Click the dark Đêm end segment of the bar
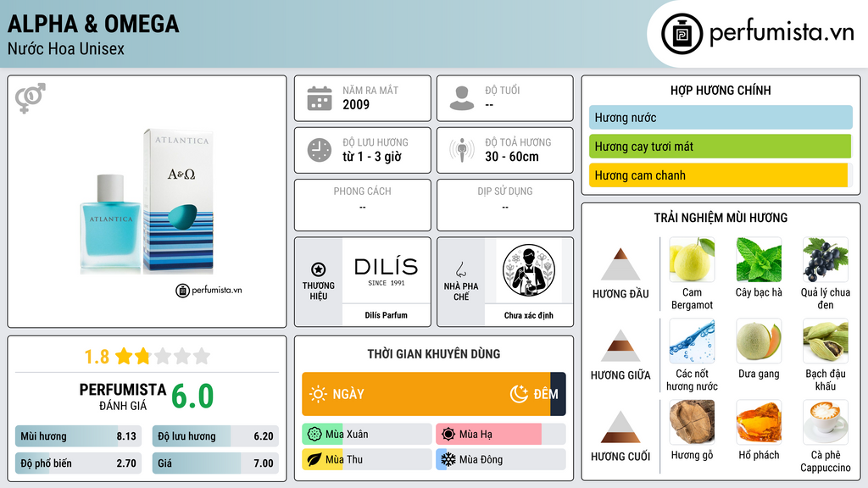868x488 pixels. pos(558,394)
